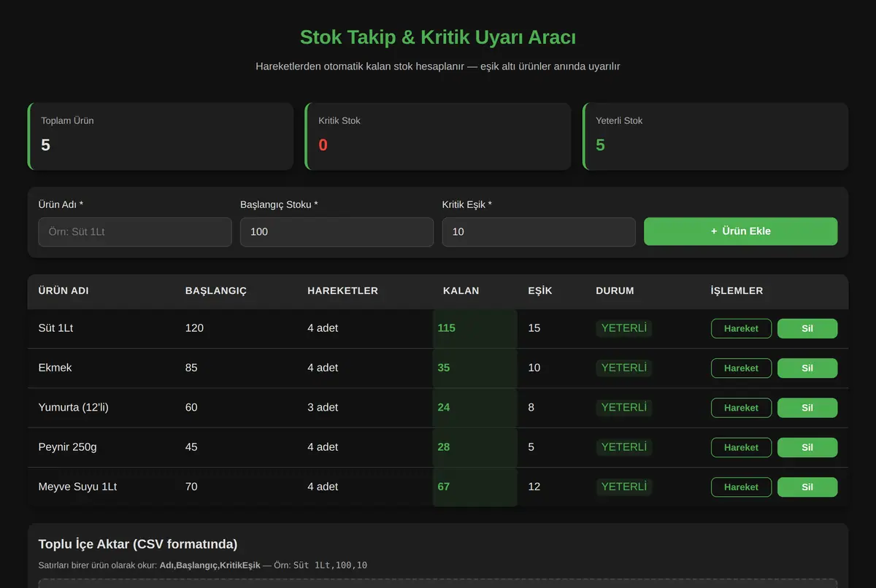Select the Ekmek product name
Image resolution: width=876 pixels, height=588 pixels.
[x=55, y=368]
